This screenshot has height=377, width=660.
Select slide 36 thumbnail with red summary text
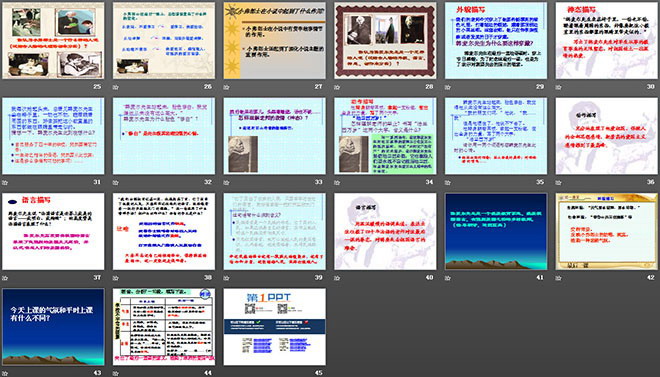click(607, 136)
